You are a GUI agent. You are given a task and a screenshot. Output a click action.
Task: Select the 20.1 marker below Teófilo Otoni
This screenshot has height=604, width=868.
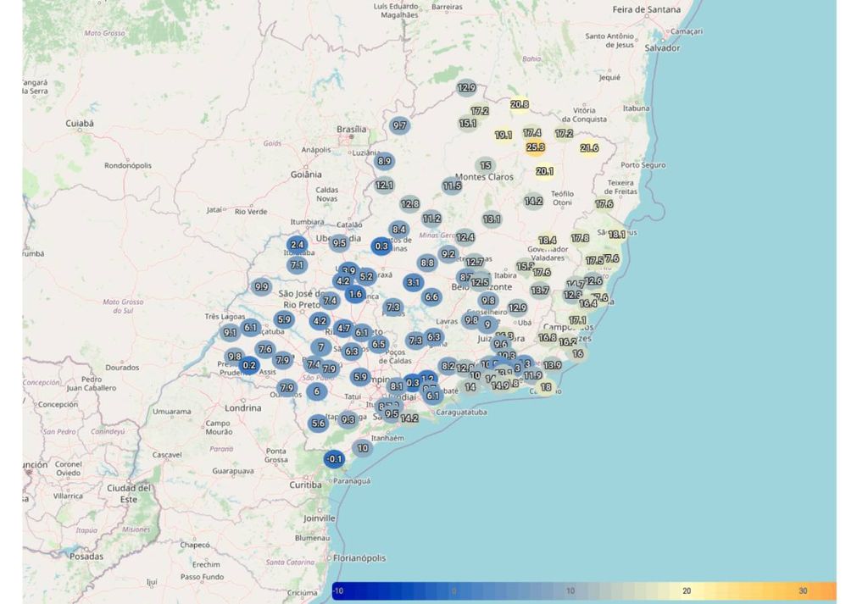point(543,170)
